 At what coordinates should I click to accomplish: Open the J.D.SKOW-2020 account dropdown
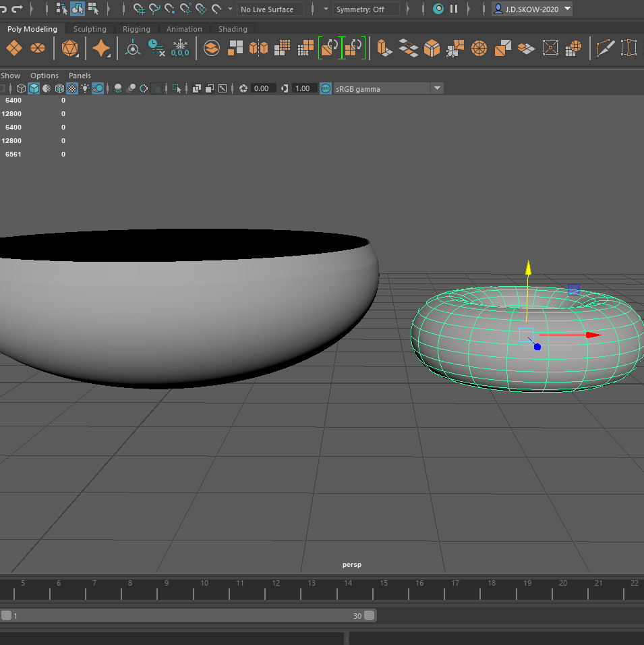pos(531,9)
